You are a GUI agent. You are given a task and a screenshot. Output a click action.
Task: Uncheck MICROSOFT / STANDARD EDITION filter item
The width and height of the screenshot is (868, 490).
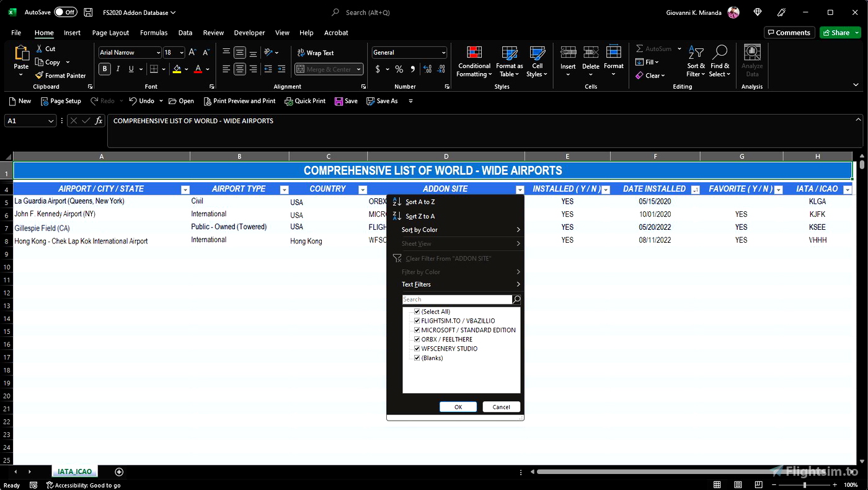417,330
